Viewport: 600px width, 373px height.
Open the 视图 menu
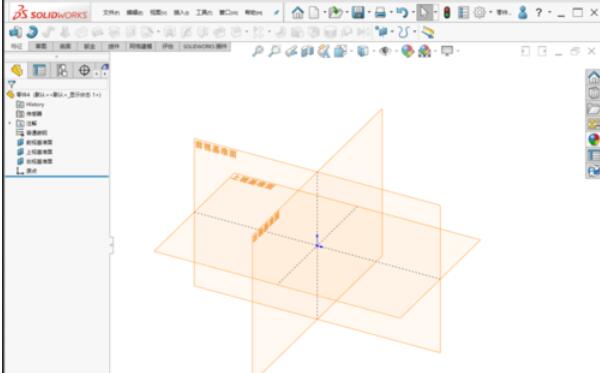click(x=158, y=13)
